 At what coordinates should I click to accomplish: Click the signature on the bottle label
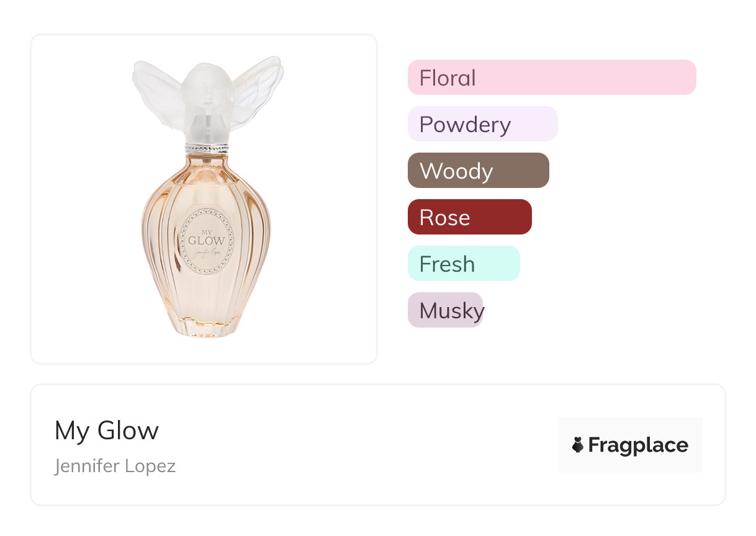click(x=207, y=253)
